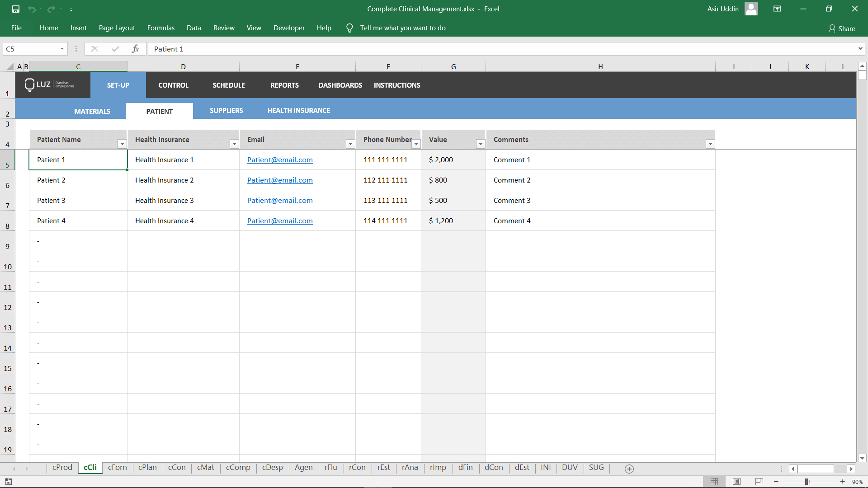This screenshot has height=488, width=868.
Task: Undo the last action
Action: tap(32, 9)
